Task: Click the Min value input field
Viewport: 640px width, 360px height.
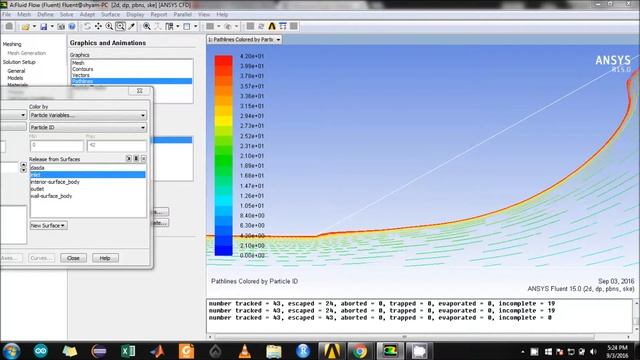Action: [x=57, y=146]
